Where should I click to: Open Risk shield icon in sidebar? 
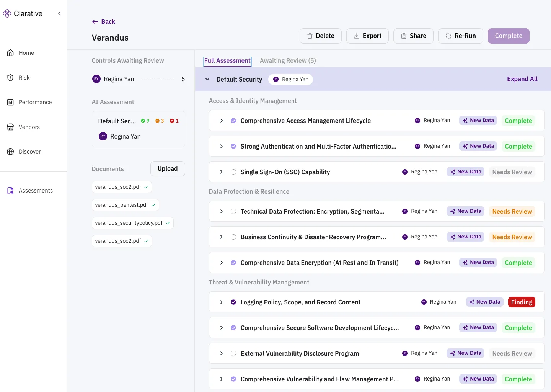point(10,78)
